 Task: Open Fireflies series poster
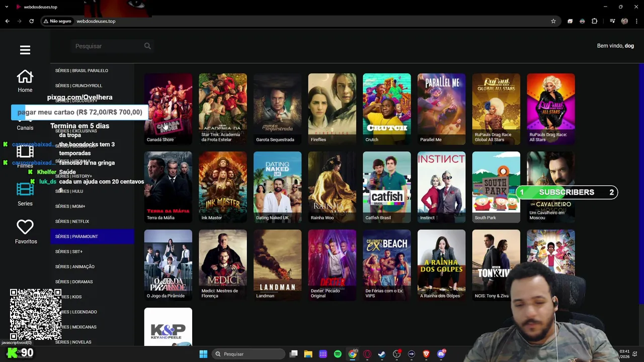point(332,109)
